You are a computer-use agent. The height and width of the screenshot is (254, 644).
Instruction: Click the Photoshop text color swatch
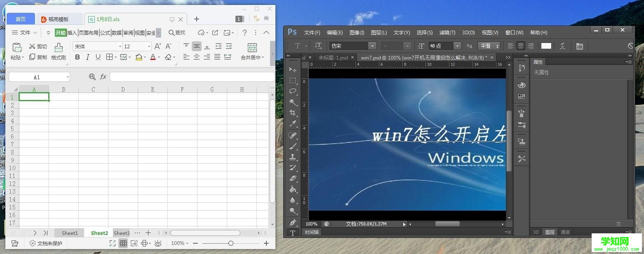546,46
